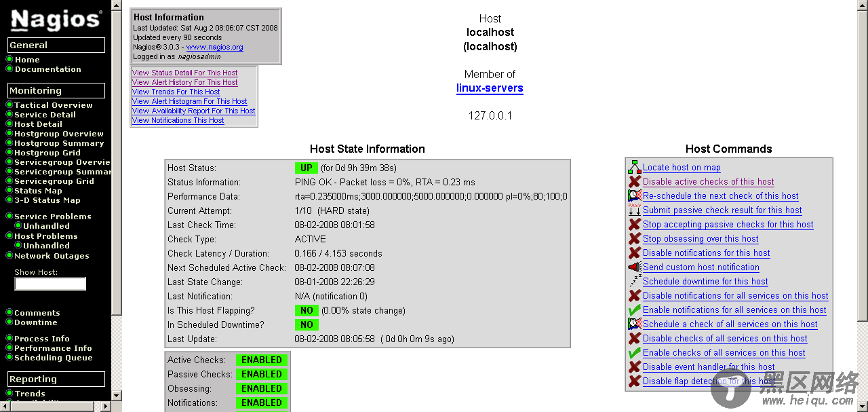Click View Notifications This Host link

178,120
